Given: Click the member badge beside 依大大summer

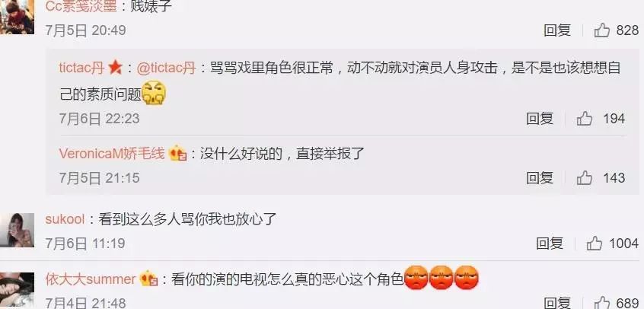Looking at the screenshot, I should [x=149, y=279].
